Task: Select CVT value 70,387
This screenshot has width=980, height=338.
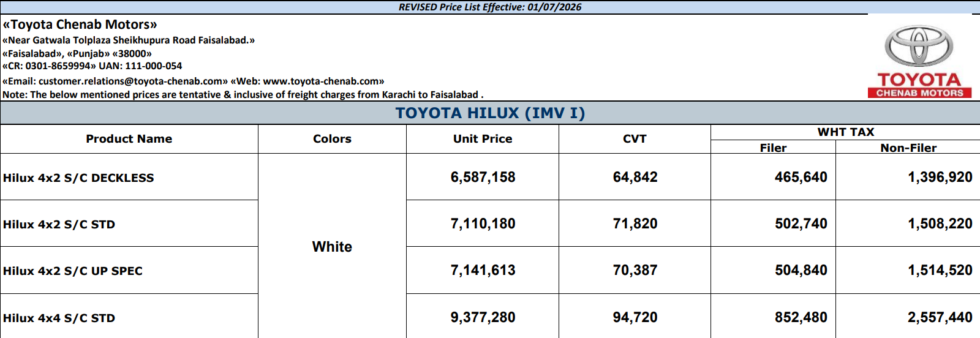Action: [x=635, y=271]
